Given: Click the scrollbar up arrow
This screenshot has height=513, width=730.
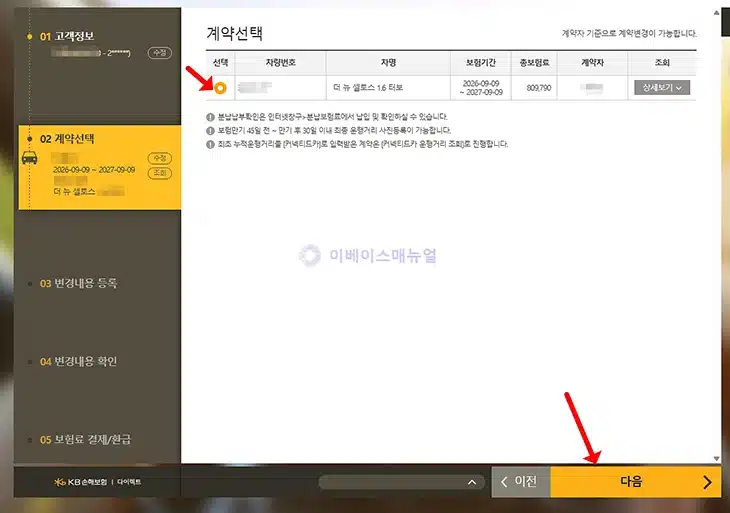Looking at the screenshot, I should coord(716,13).
